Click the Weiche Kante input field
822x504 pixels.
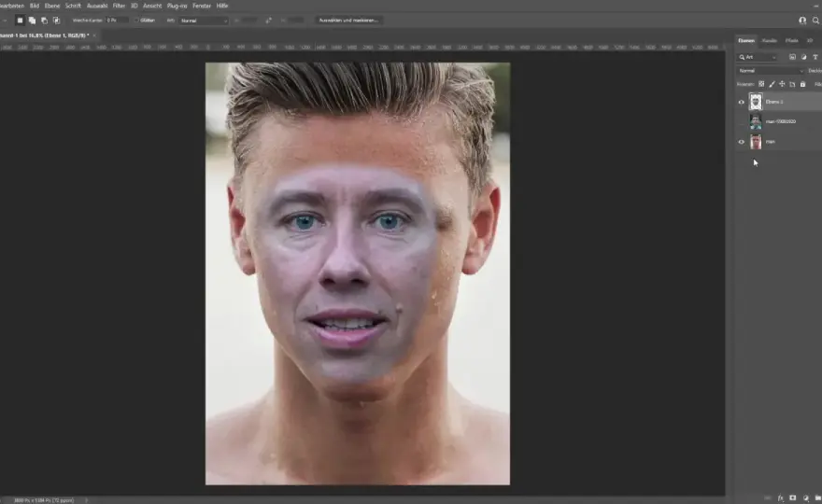click(117, 21)
